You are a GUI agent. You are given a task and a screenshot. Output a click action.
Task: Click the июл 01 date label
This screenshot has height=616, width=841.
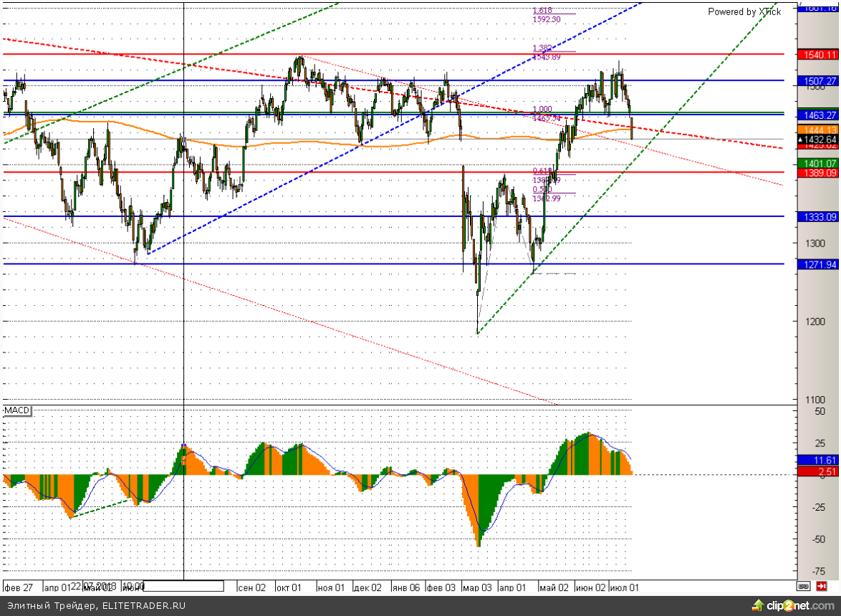625,587
